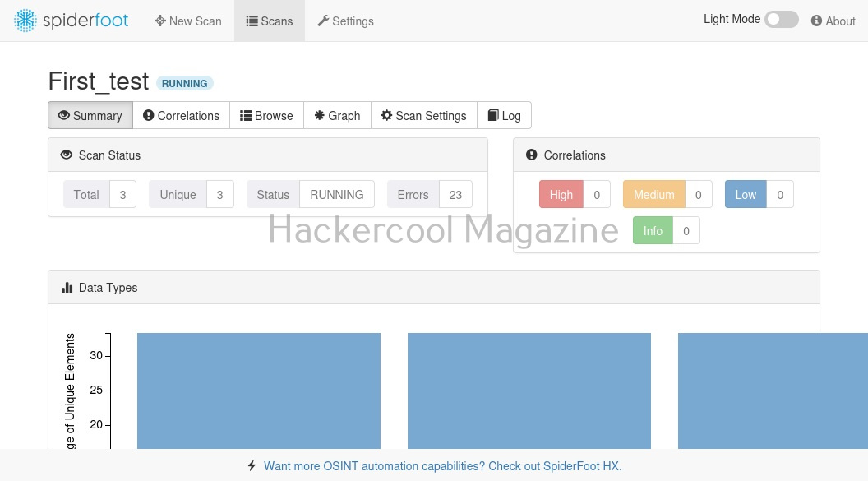Go to the Scans list

pyautogui.click(x=270, y=21)
